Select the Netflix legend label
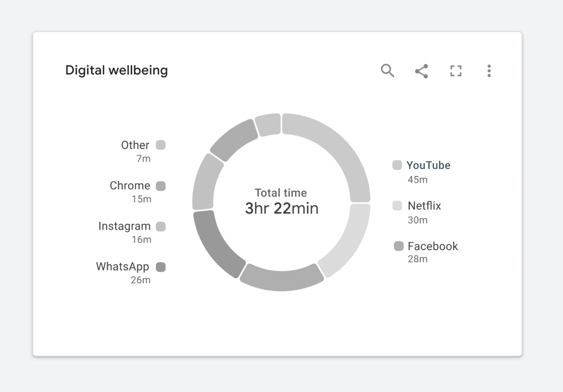The width and height of the screenshot is (563, 392). click(424, 206)
